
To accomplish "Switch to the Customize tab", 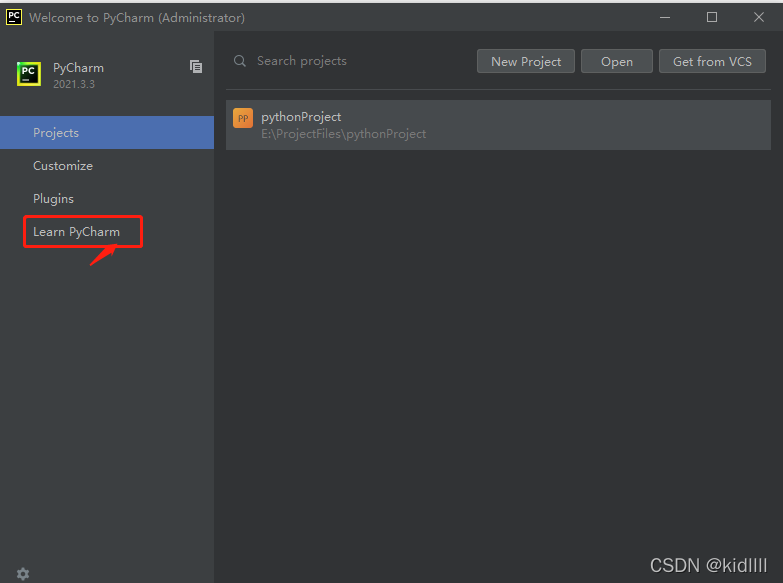I will point(107,165).
